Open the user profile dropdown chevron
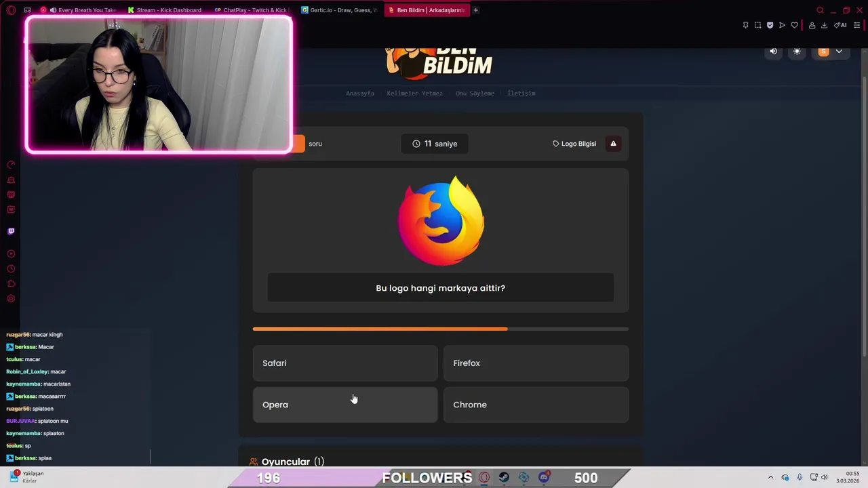The height and width of the screenshot is (488, 868). (x=839, y=52)
